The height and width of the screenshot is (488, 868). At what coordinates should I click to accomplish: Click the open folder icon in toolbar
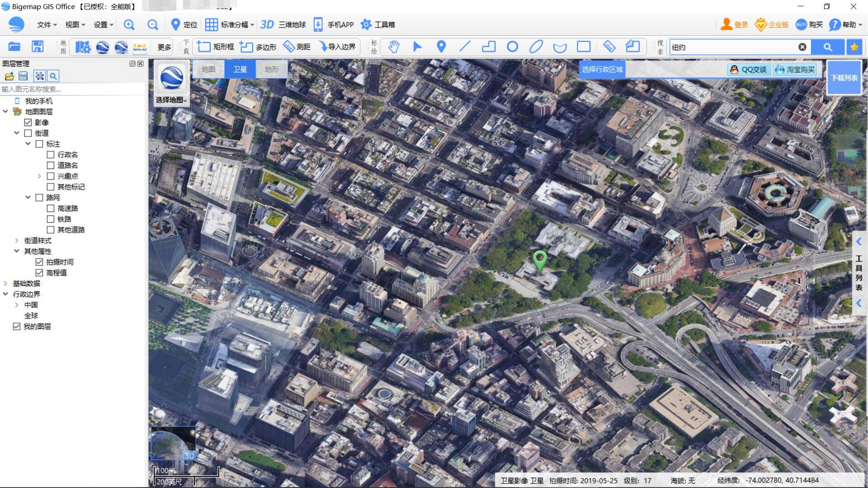tap(14, 47)
